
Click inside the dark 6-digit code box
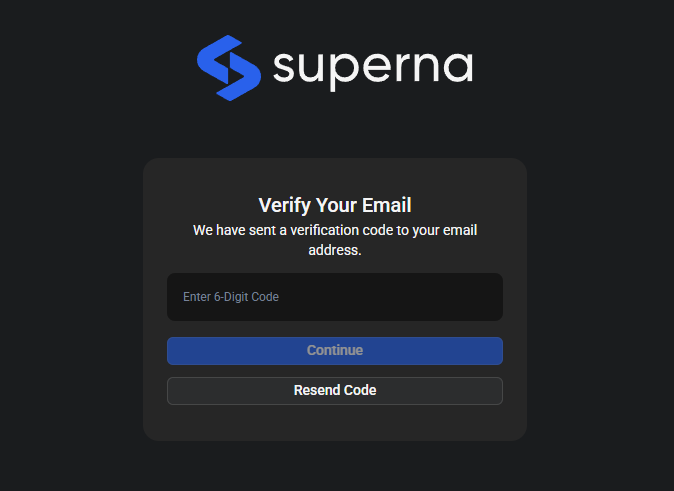point(334,297)
